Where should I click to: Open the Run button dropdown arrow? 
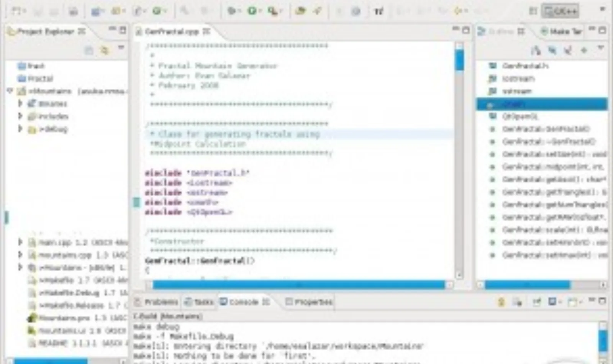[x=259, y=11]
